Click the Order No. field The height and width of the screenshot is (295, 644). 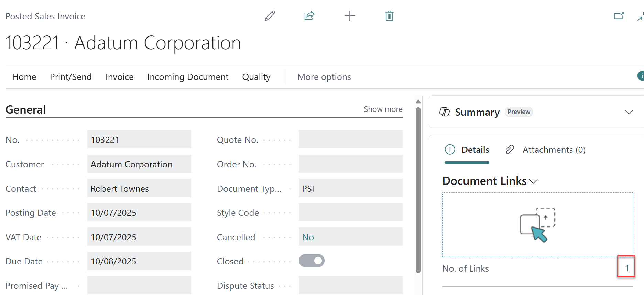tap(351, 164)
